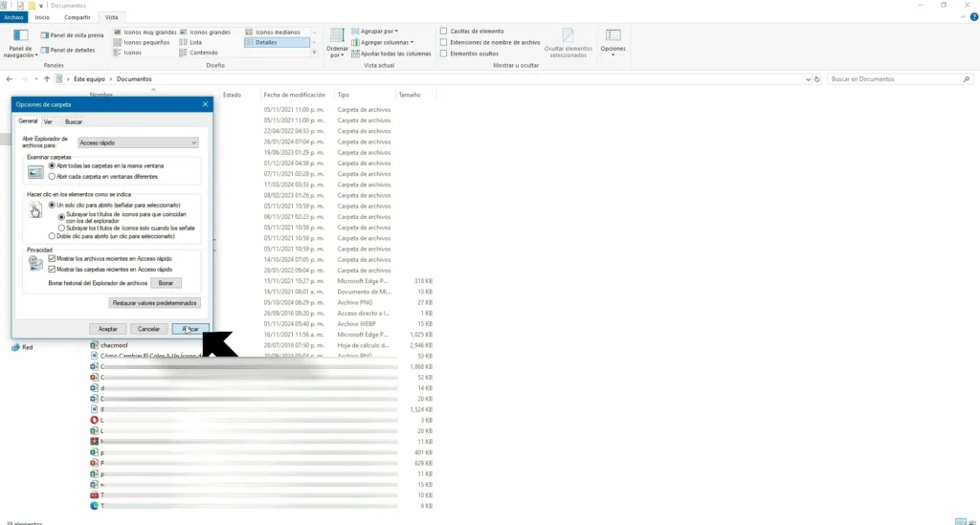Select Abrir cada carpeta en ventanas diferentes
Screen dimensions: 980x525
pyautogui.click(x=52, y=177)
